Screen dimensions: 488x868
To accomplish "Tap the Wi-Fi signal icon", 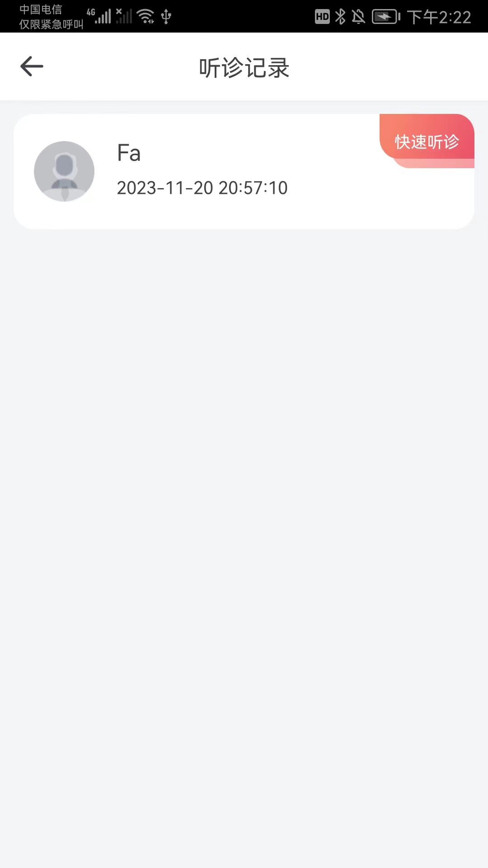I will [x=145, y=16].
